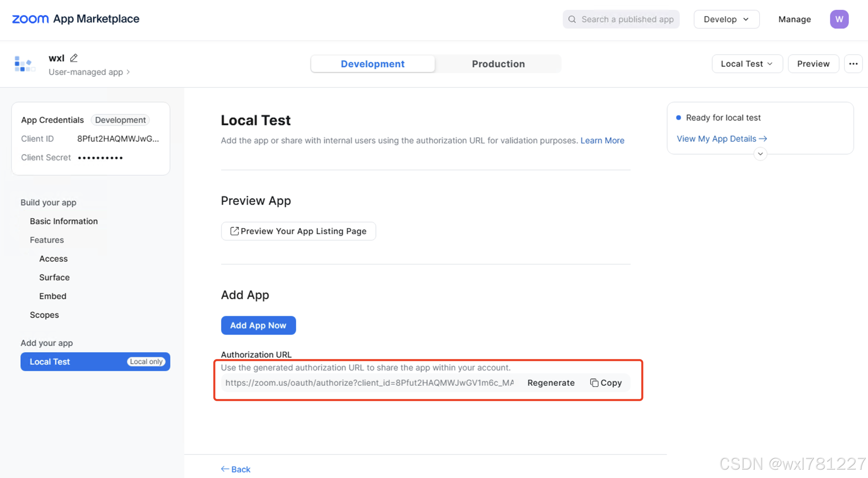Edit the app name with pencil icon
Viewport: 868px width, 478px height.
(x=74, y=58)
